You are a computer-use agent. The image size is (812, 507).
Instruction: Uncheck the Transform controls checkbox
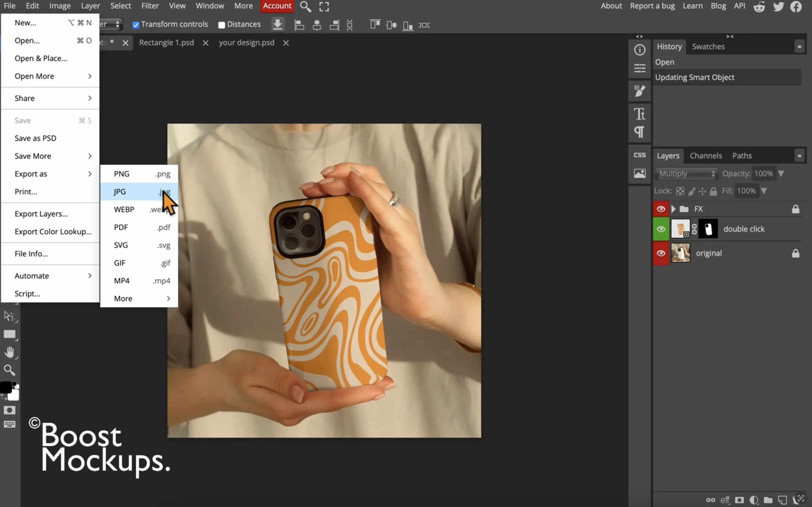coord(136,25)
